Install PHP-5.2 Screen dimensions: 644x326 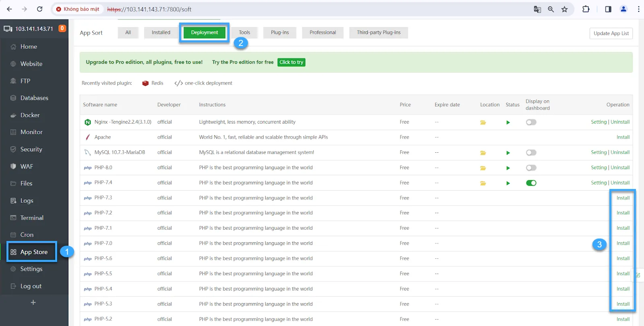point(623,319)
